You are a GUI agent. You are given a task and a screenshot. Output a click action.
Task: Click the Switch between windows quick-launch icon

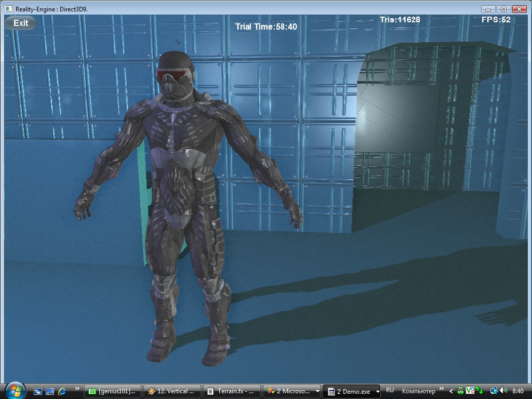(x=38, y=391)
